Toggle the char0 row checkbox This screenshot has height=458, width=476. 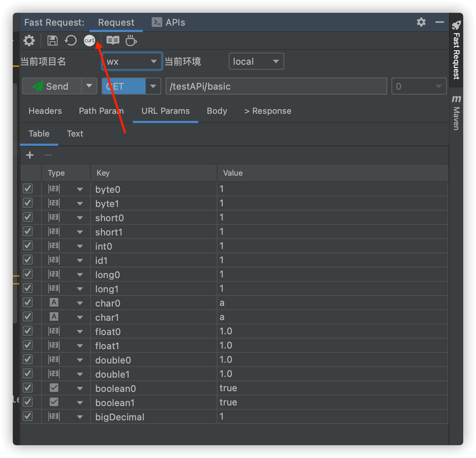point(28,303)
